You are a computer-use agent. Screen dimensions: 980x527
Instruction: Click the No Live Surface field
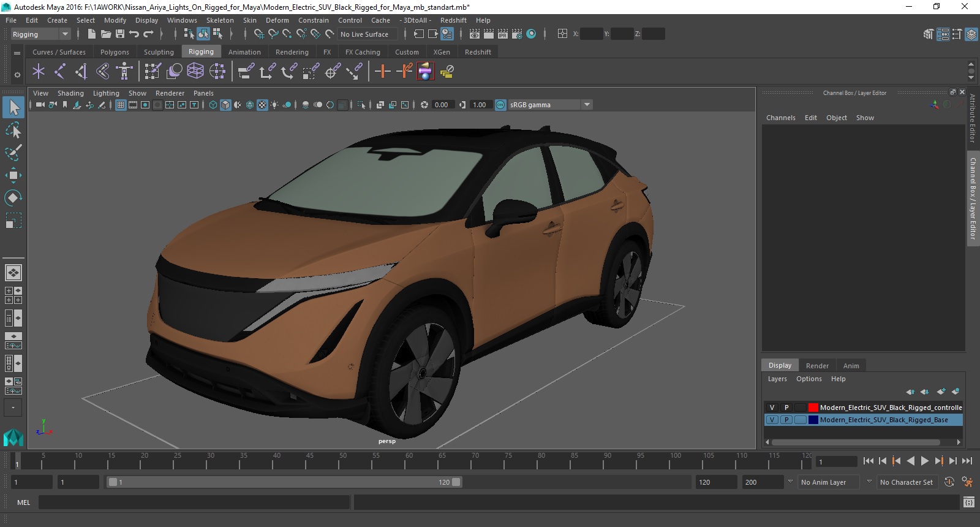coord(366,34)
